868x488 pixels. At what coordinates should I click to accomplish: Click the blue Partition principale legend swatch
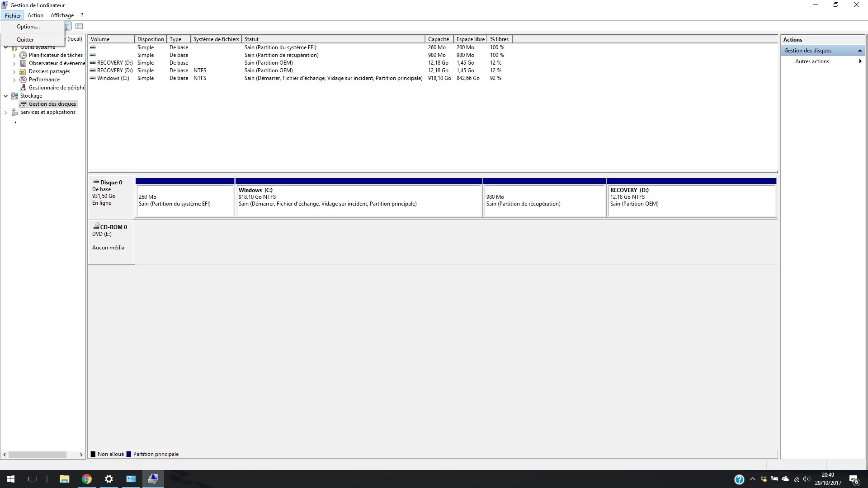point(129,454)
